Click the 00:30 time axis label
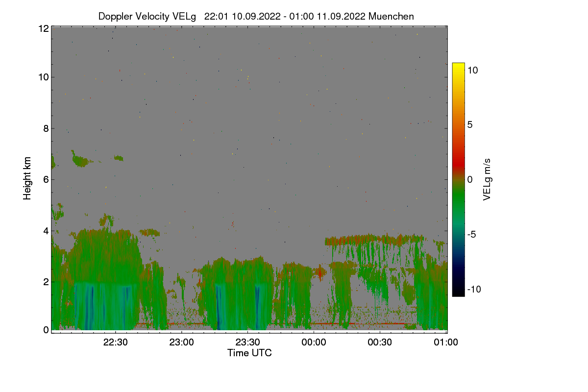This screenshot has width=588, height=392. (380, 343)
